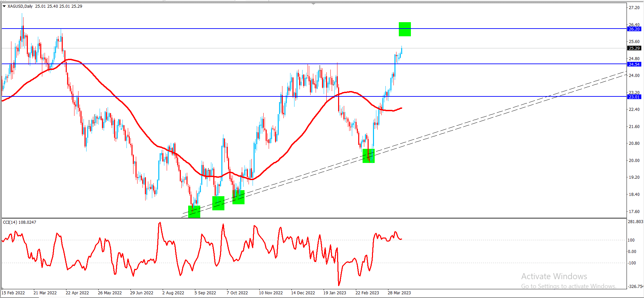Click the 19 Jan 2023 date label
Viewport: 644px width, 298px height.
[335, 293]
